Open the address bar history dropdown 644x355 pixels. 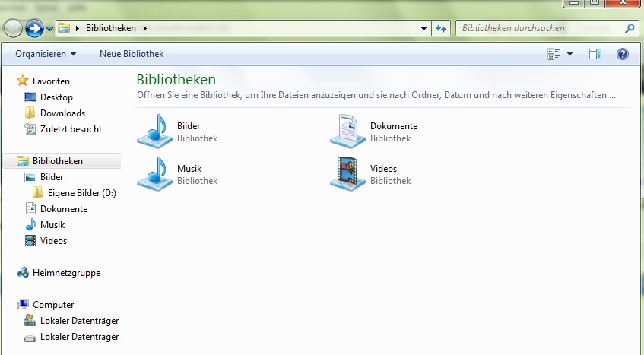click(x=424, y=28)
